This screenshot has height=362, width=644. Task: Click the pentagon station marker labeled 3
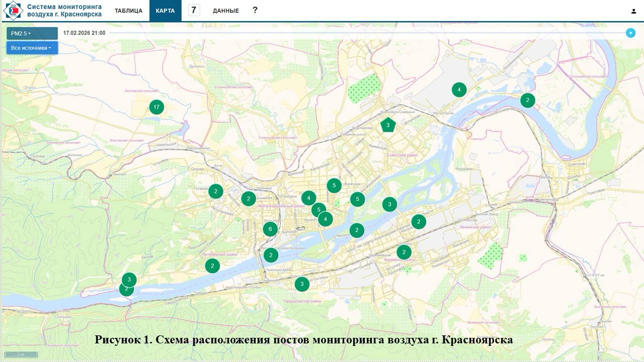387,125
